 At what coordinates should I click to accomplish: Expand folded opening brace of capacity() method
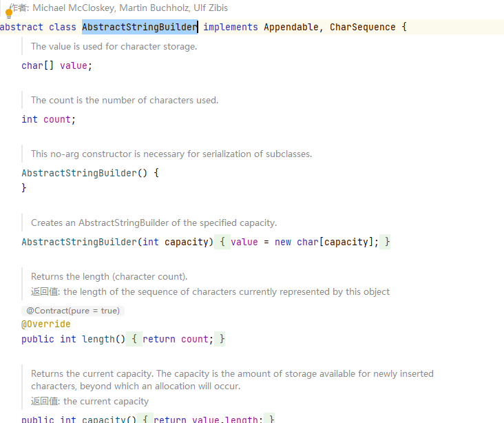[x=145, y=419]
